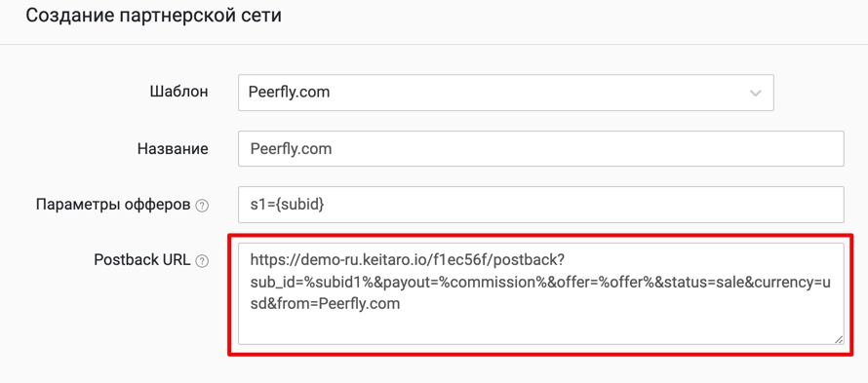Viewport: 868px width, 383px height.
Task: Click the chevron arrow in Шаблон selector
Action: 755,93
